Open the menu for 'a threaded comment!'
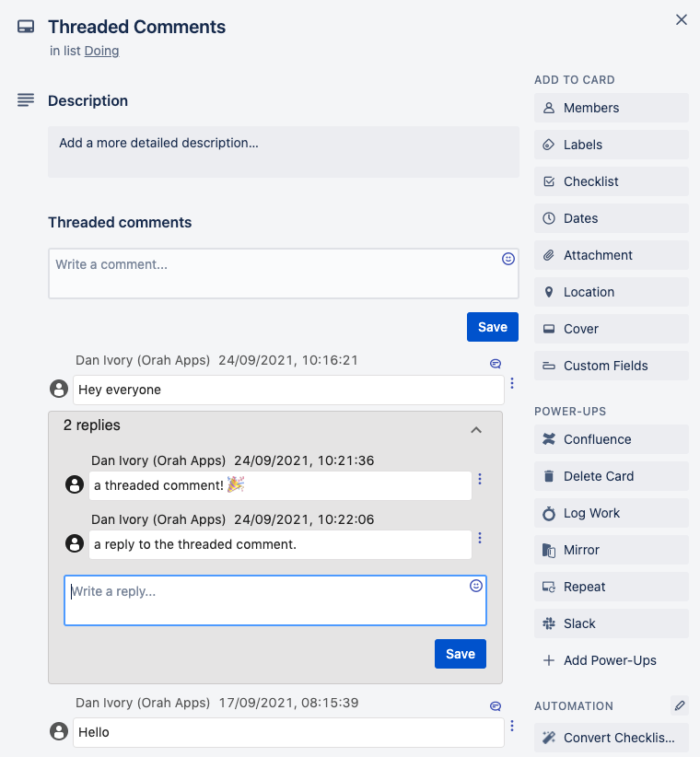 tap(479, 479)
